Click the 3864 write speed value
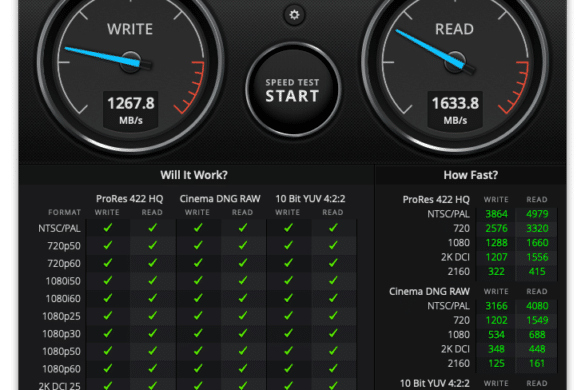585x390 pixels. coord(496,214)
